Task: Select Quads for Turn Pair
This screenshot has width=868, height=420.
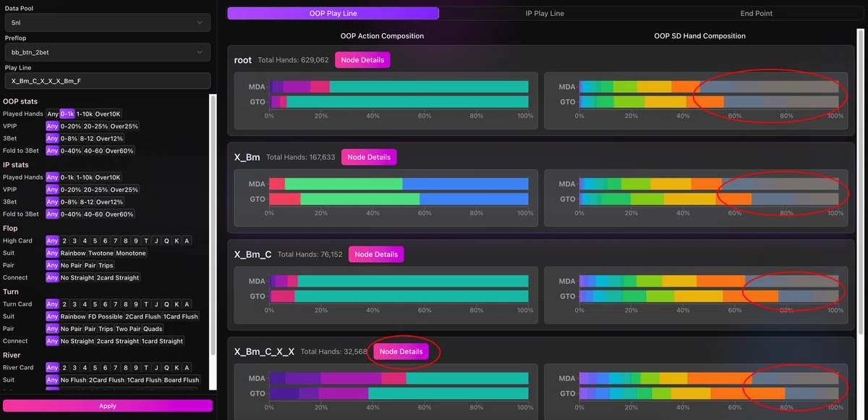Action: [151, 329]
